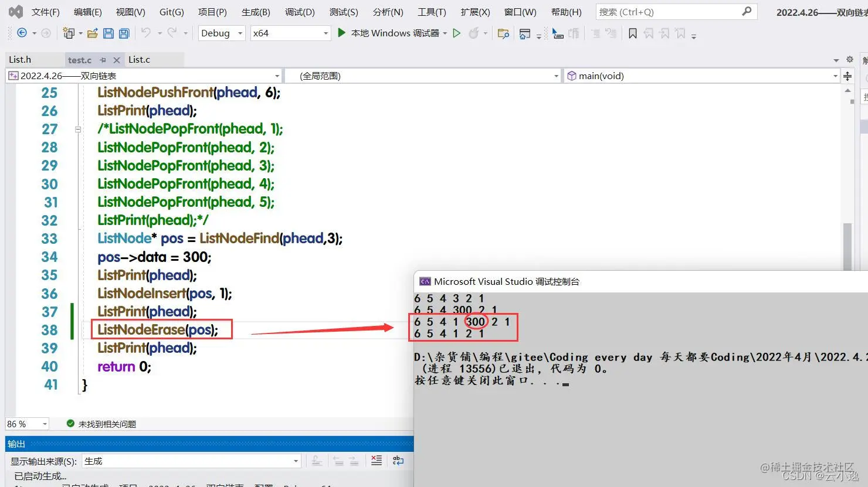The height and width of the screenshot is (487, 868).
Task: Save the current file with Save icon
Action: (x=108, y=33)
